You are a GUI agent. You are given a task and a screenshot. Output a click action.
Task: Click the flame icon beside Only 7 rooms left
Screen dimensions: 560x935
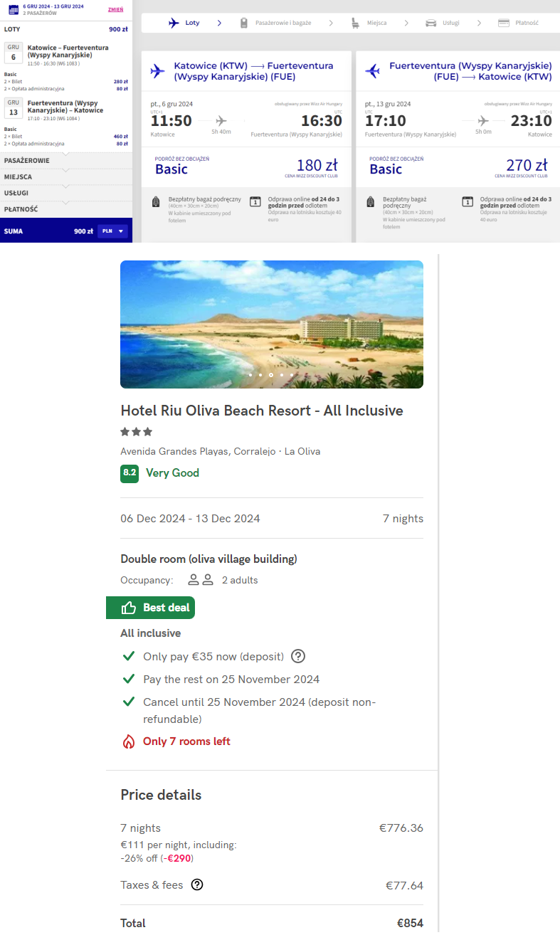click(x=129, y=741)
